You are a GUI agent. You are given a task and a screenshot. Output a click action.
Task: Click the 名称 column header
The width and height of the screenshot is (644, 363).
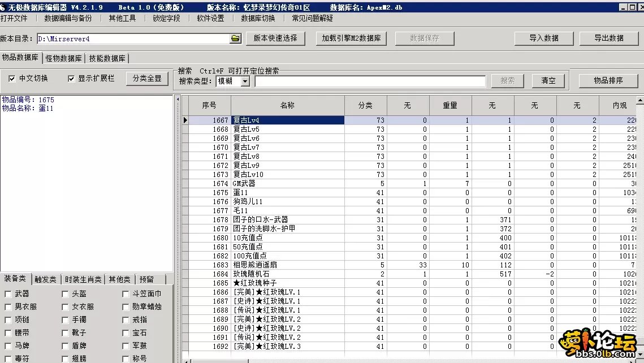pyautogui.click(x=287, y=105)
